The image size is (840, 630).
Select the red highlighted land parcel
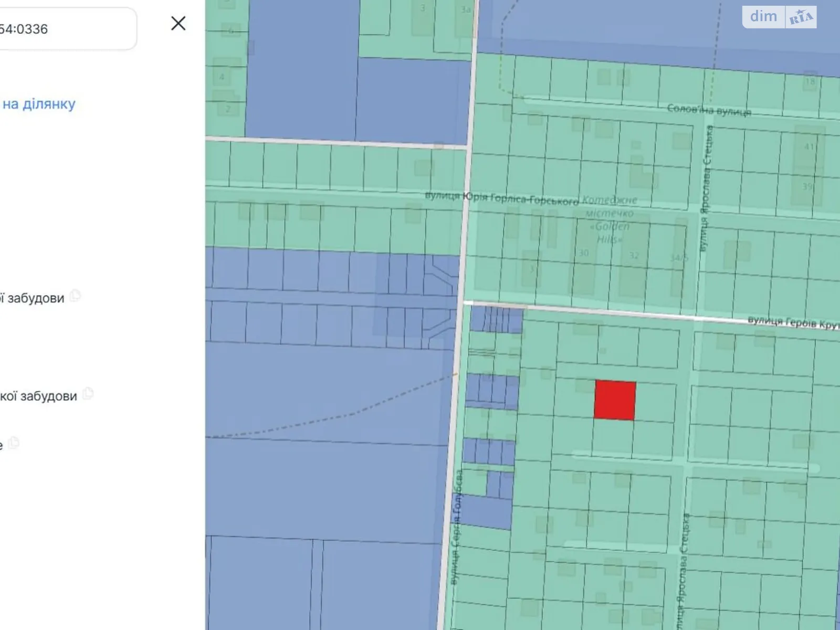(x=615, y=401)
